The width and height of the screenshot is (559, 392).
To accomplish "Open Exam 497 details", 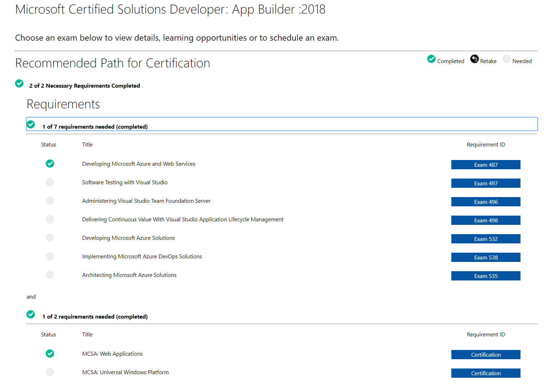I will click(486, 183).
